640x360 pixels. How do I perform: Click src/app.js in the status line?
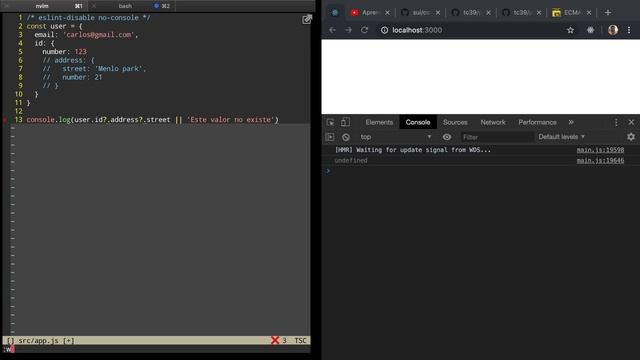point(38,340)
